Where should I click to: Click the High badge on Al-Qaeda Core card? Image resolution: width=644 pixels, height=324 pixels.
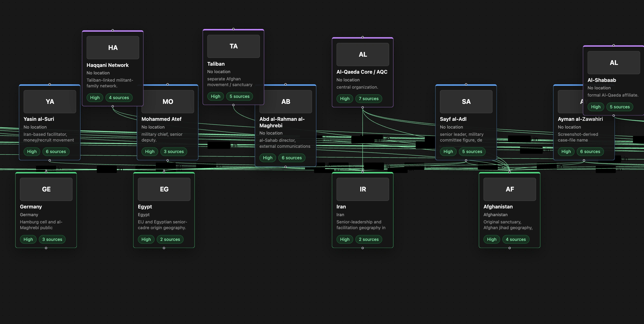coord(345,99)
